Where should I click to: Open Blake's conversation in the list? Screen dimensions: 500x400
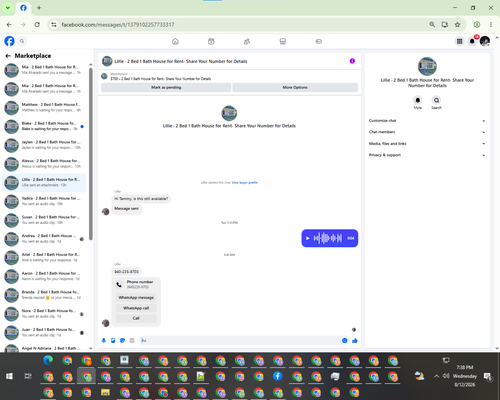pos(44,126)
